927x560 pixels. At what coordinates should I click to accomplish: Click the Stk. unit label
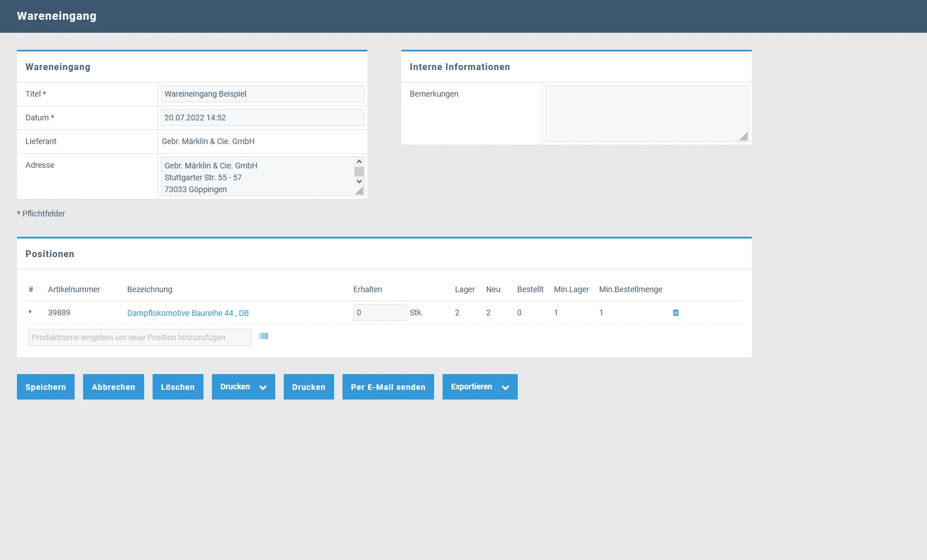pyautogui.click(x=416, y=312)
